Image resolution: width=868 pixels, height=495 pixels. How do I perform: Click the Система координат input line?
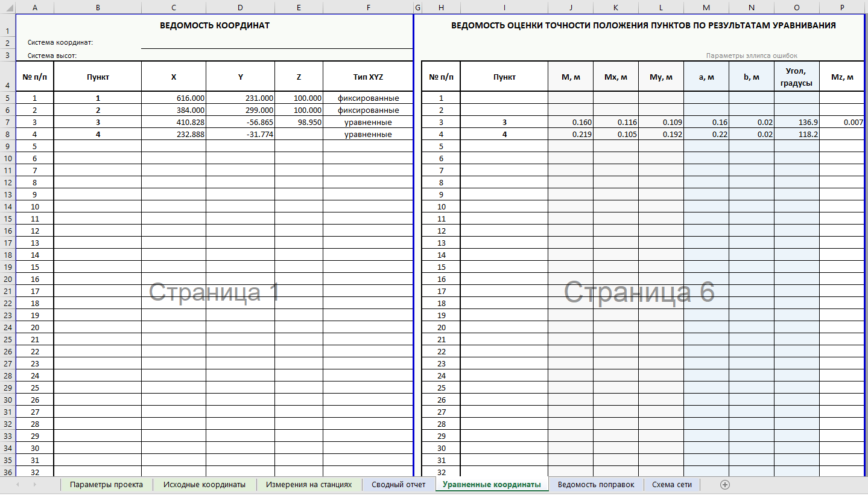[x=276, y=43]
